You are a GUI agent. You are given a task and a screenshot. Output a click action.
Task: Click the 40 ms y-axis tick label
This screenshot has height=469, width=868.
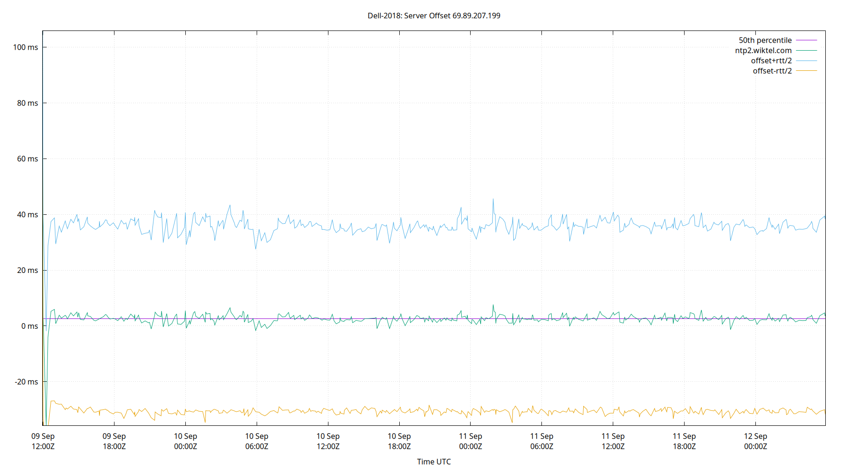[x=27, y=215]
